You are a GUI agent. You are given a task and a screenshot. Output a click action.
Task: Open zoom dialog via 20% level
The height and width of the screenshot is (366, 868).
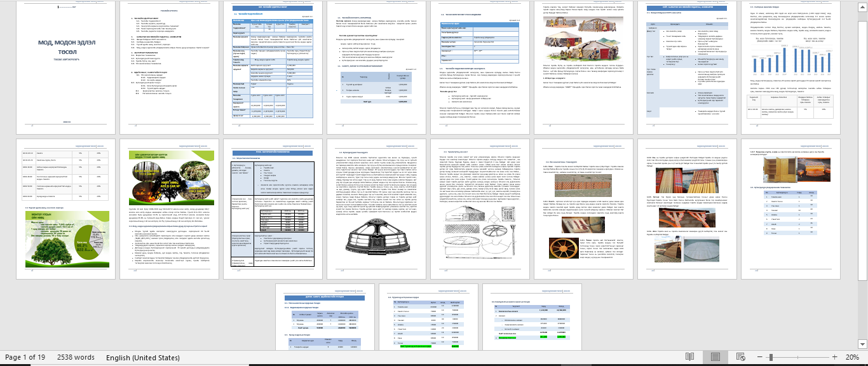[850, 357]
